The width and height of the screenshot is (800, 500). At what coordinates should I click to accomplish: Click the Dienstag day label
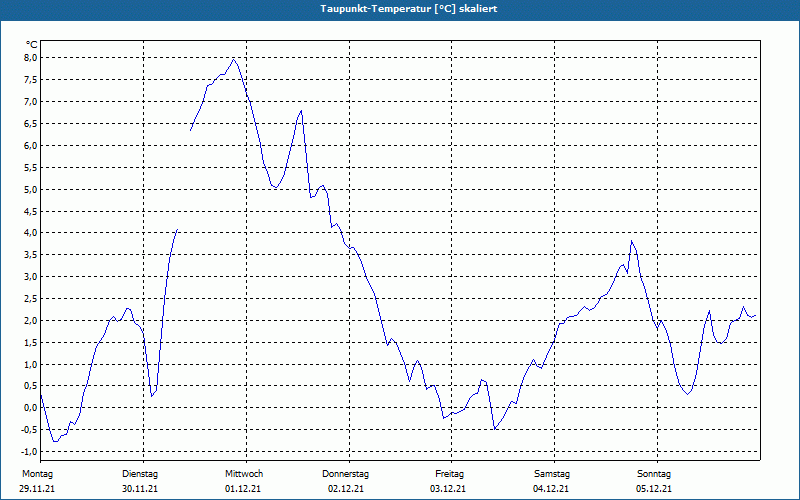(140, 474)
